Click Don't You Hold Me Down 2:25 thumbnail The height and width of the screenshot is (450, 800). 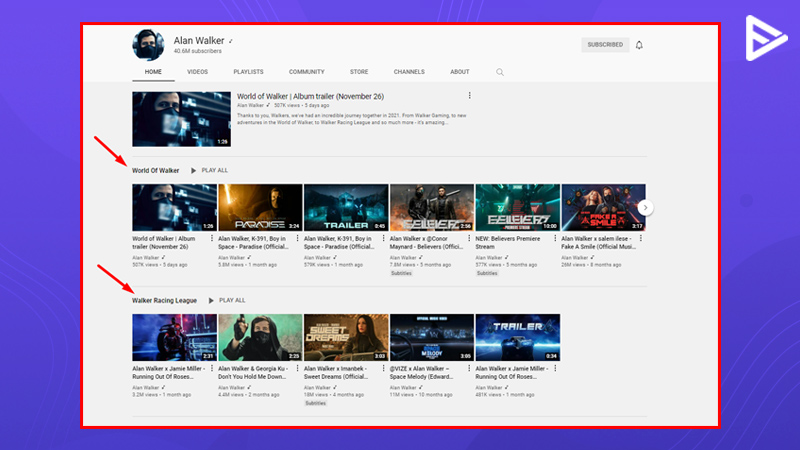tap(260, 338)
